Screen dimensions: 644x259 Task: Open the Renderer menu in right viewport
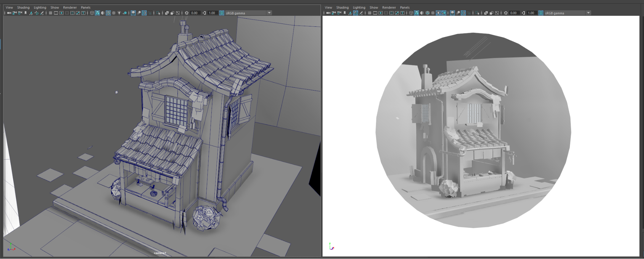(x=389, y=7)
